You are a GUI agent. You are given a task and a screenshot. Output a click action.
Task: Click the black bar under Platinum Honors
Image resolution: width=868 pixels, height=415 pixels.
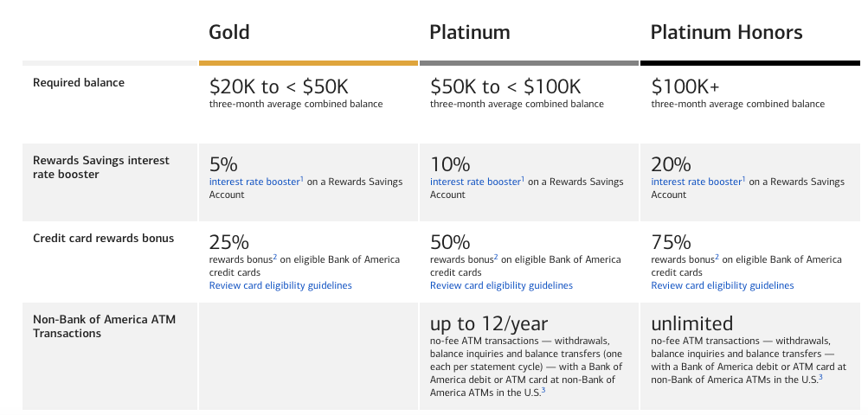750,62
